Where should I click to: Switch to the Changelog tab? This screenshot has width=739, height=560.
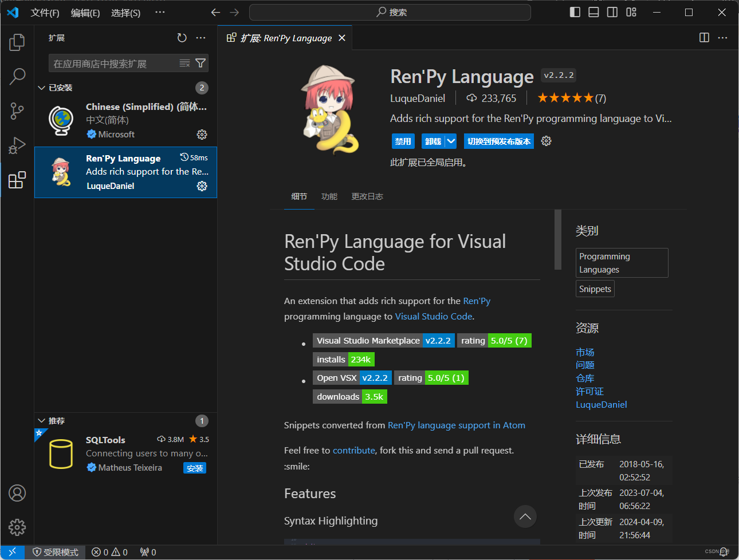[x=367, y=196]
